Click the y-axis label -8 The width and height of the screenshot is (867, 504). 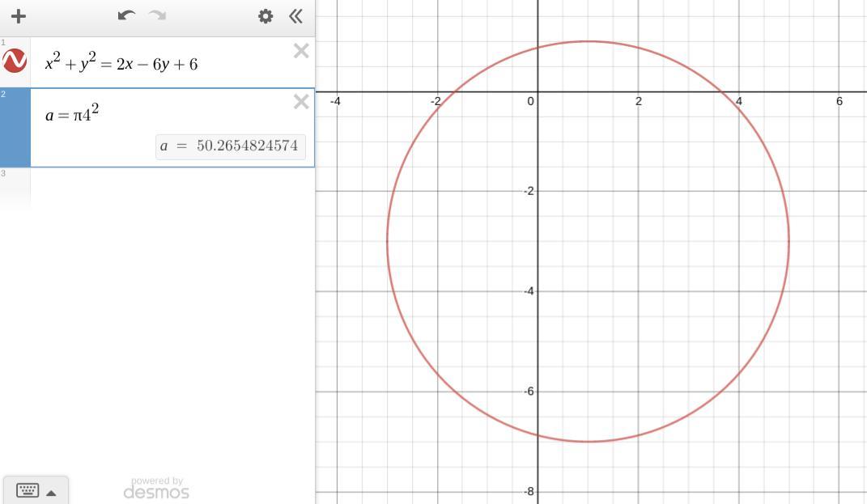tap(529, 491)
